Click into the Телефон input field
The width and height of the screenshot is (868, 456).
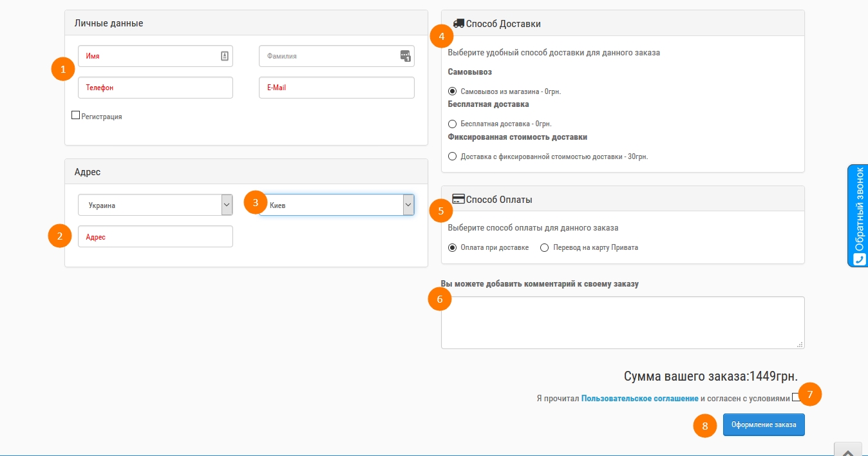point(155,88)
